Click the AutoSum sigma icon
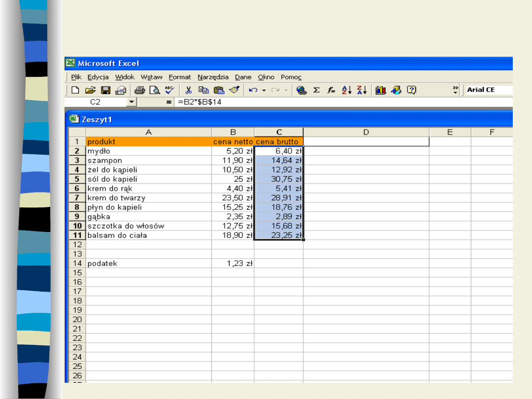532x399 pixels. (x=316, y=90)
